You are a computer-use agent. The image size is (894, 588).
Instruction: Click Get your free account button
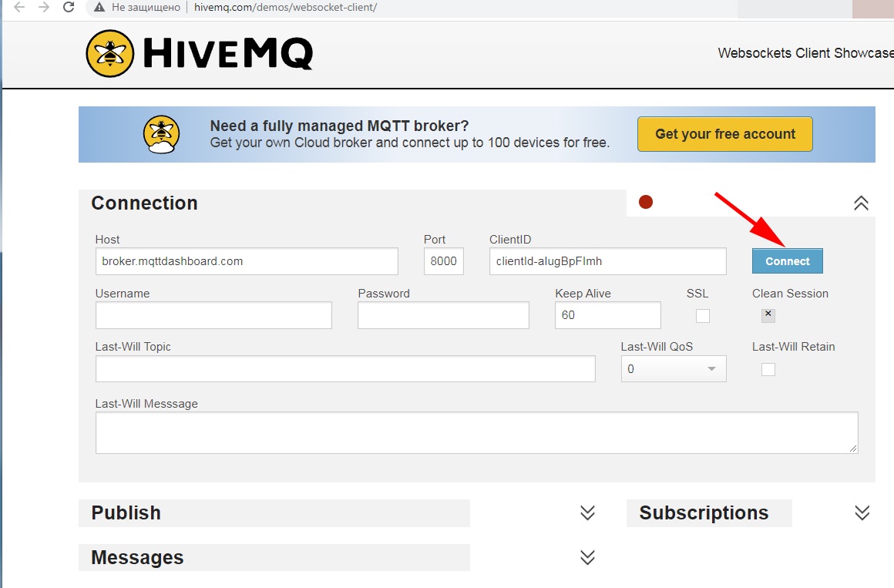(x=725, y=134)
